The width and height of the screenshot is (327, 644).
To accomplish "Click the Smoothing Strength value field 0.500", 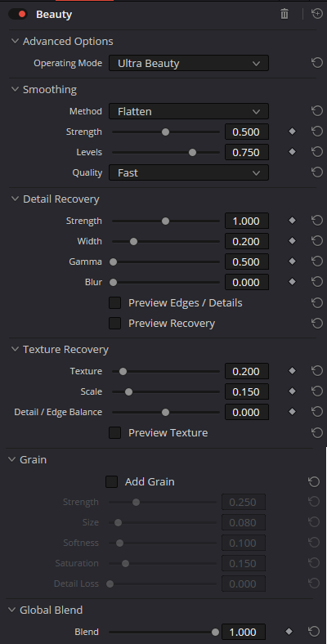I will pyautogui.click(x=247, y=132).
